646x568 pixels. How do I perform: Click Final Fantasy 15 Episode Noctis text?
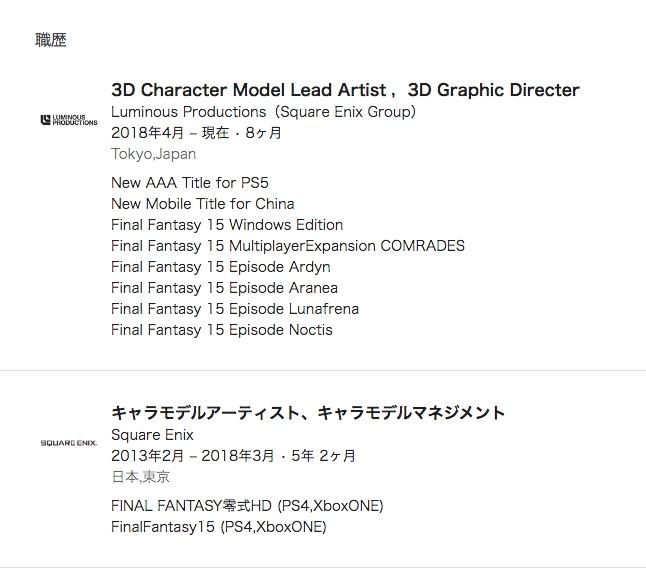coord(222,330)
